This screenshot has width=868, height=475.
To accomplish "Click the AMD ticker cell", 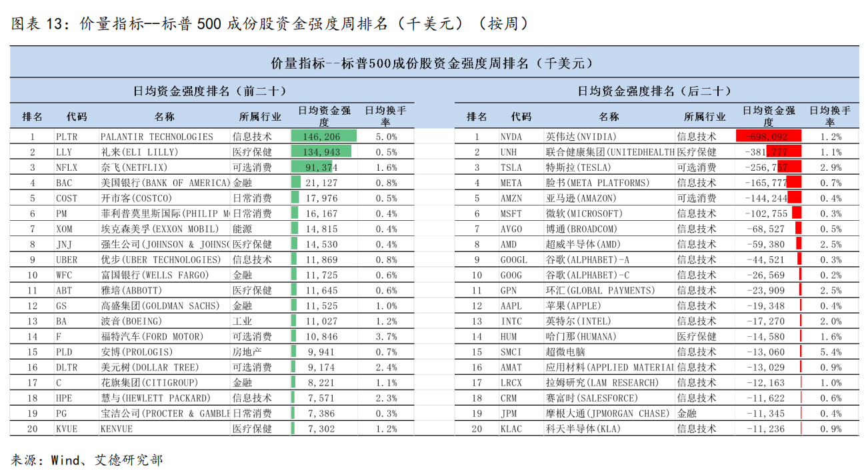I will [x=509, y=244].
